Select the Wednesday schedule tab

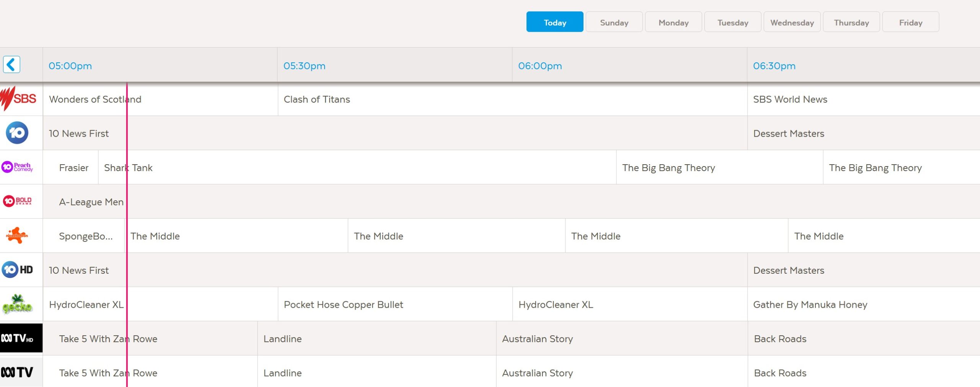(792, 22)
